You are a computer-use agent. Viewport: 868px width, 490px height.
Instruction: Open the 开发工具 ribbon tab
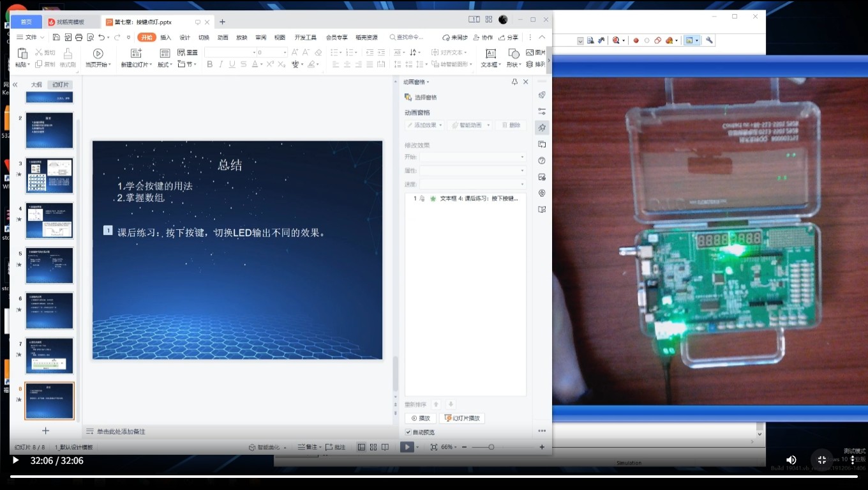coord(306,38)
